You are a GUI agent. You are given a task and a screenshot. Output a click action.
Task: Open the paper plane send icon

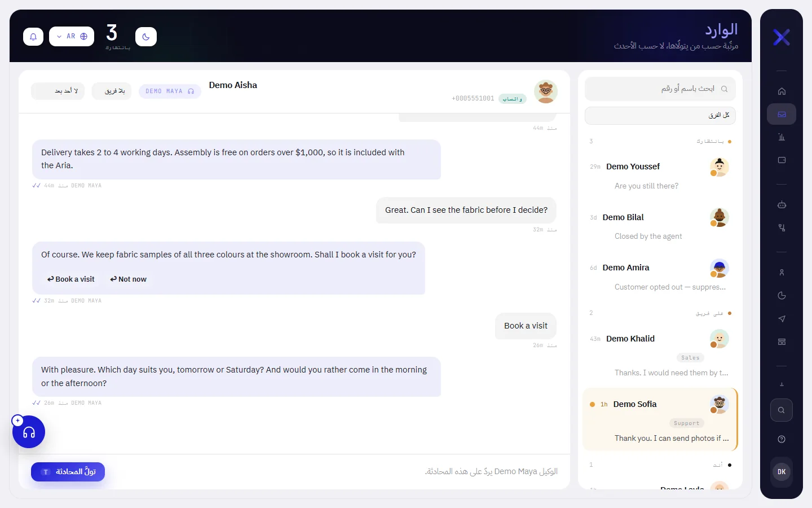[x=782, y=319]
